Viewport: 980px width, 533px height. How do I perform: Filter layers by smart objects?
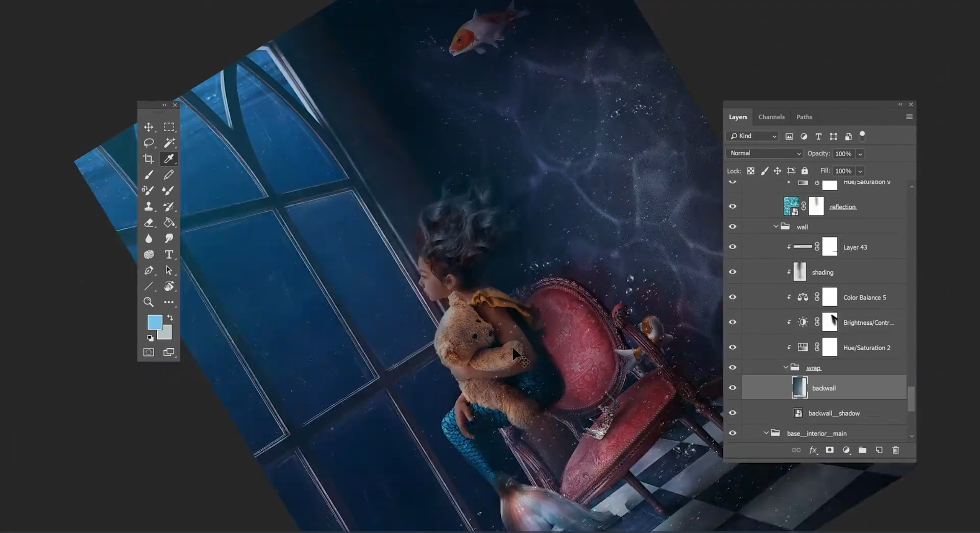coord(848,136)
